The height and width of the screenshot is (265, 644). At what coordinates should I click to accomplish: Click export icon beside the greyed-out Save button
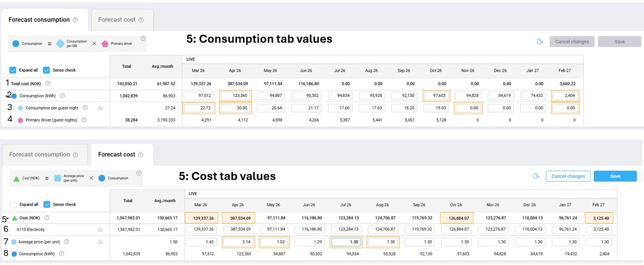point(540,41)
